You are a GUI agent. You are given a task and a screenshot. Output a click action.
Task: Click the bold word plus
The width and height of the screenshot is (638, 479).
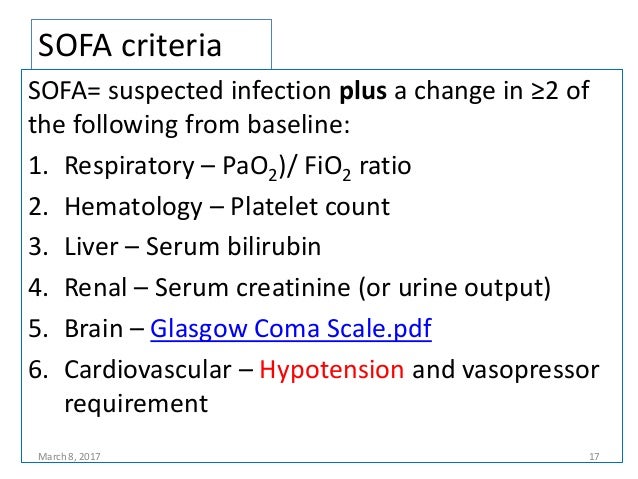pyautogui.click(x=363, y=92)
